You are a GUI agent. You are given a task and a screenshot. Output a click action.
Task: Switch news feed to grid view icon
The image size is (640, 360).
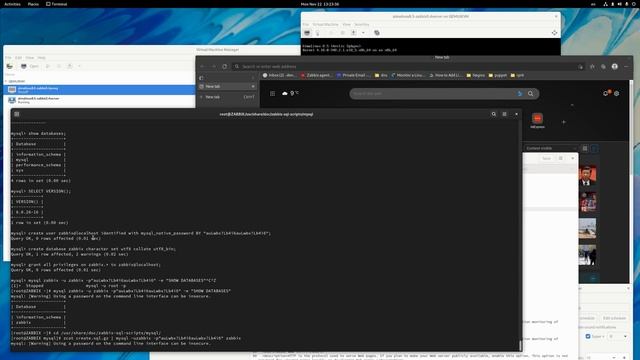585,148
